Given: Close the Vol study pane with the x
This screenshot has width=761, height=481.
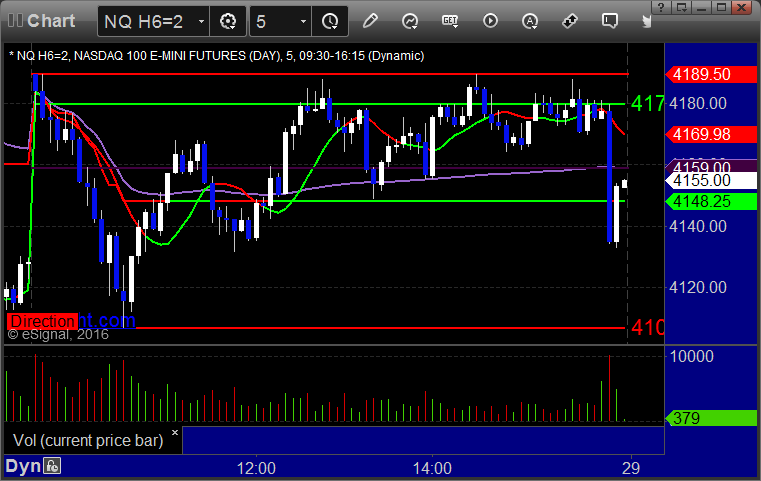Looking at the screenshot, I should tap(175, 432).
